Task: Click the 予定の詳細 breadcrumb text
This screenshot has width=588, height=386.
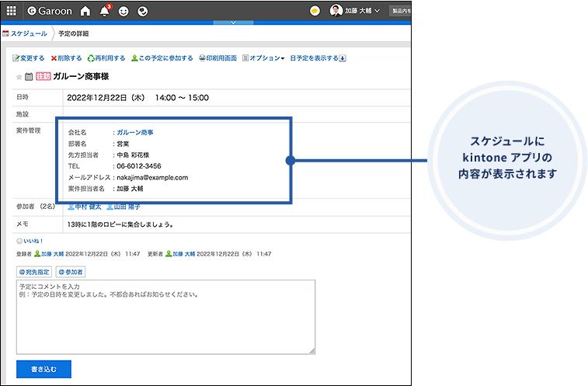Action: pos(74,33)
